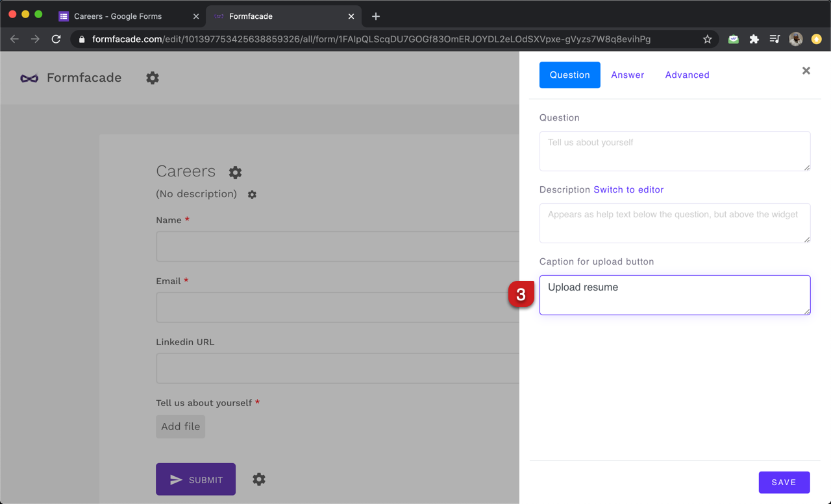Close the question editor panel
This screenshot has width=831, height=504.
coord(806,71)
